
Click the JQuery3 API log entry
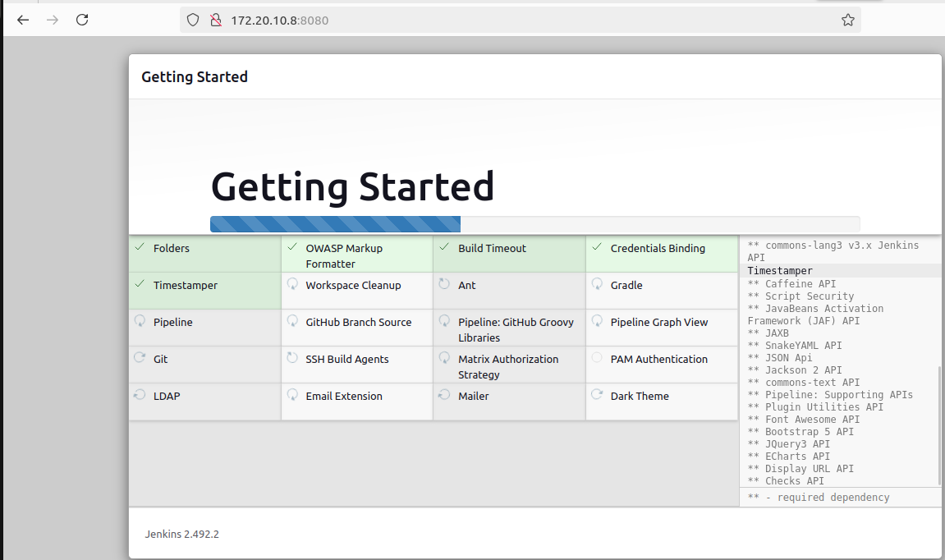[788, 443]
